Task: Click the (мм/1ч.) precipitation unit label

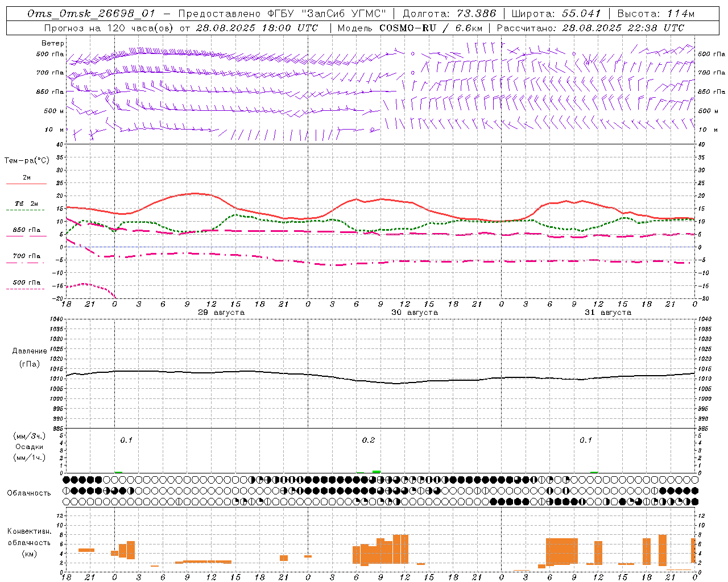Action: tap(30, 458)
